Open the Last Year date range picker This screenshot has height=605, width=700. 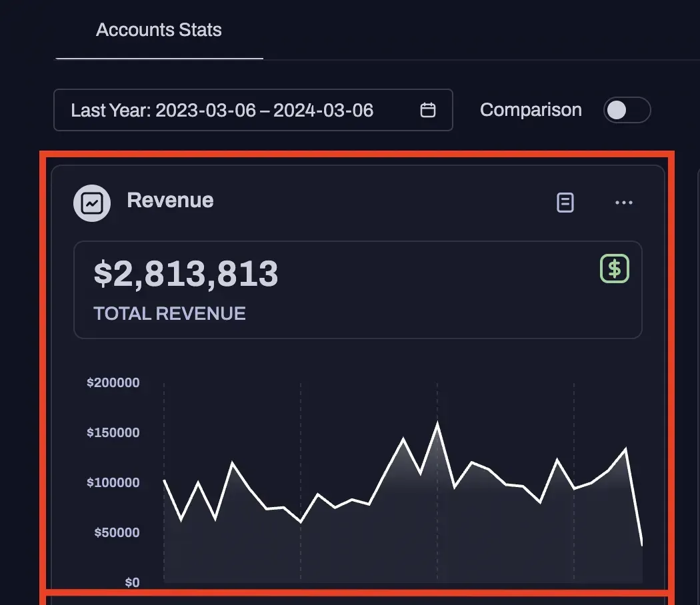253,110
